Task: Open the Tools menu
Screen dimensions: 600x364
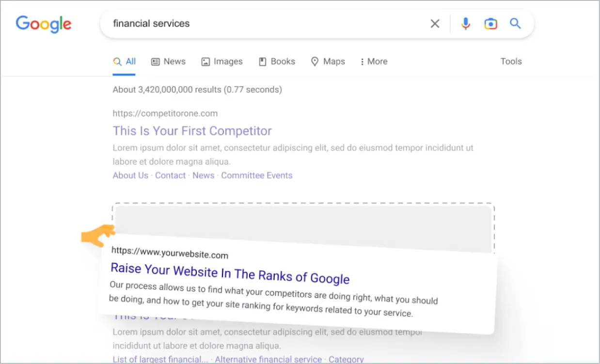Action: [511, 61]
